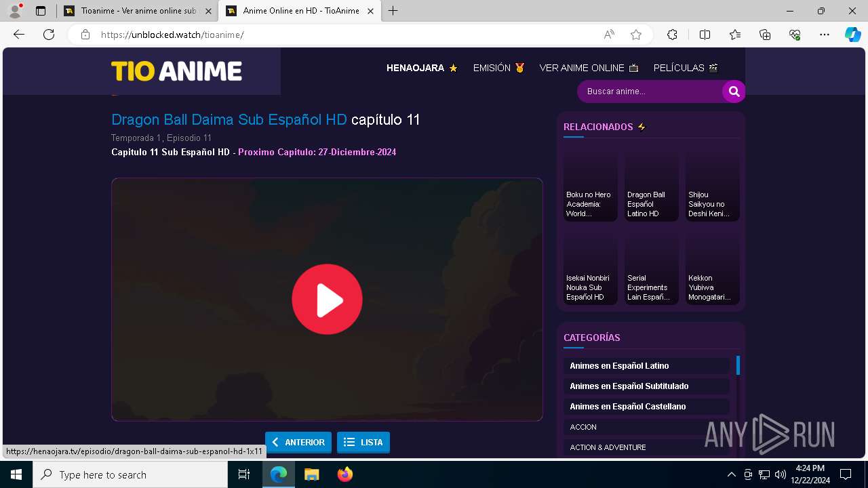868x488 pixels.
Task: Open PELÍCULAS menu item
Action: click(x=686, y=68)
